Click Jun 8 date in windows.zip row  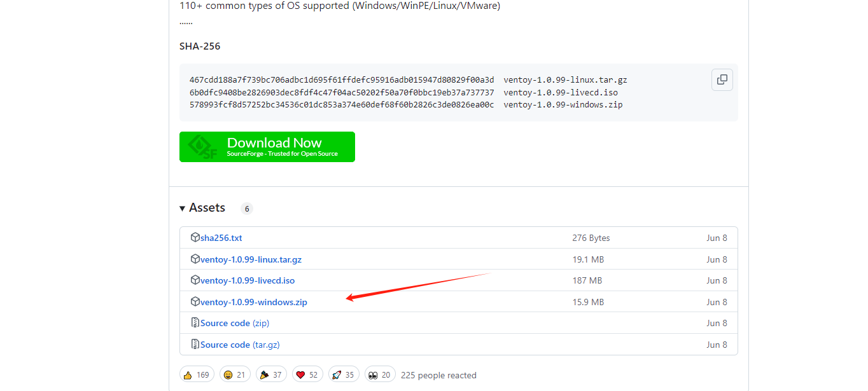[x=717, y=302]
